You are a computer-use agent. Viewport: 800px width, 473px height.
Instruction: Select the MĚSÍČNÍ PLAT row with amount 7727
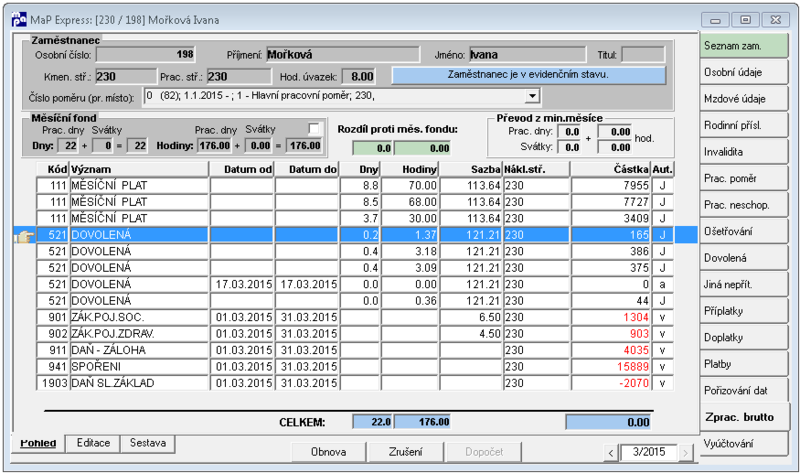pyautogui.click(x=355, y=202)
